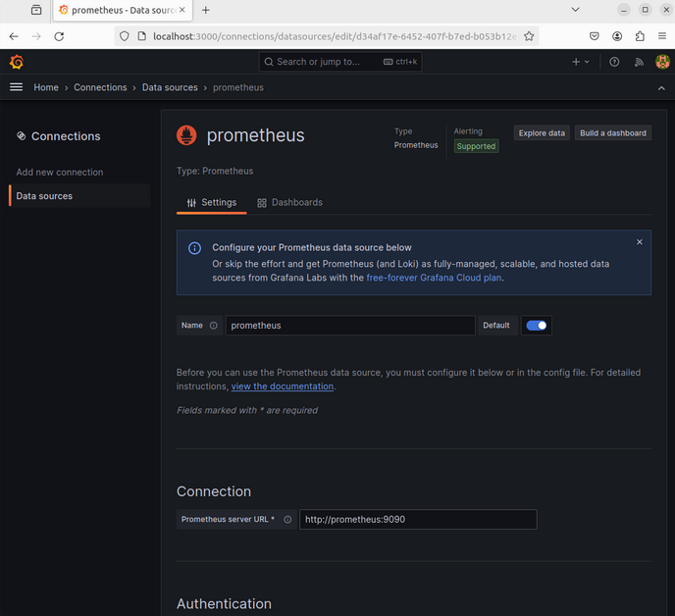Image resolution: width=675 pixels, height=616 pixels.
Task: Open new browser tab plus button
Action: 206,10
